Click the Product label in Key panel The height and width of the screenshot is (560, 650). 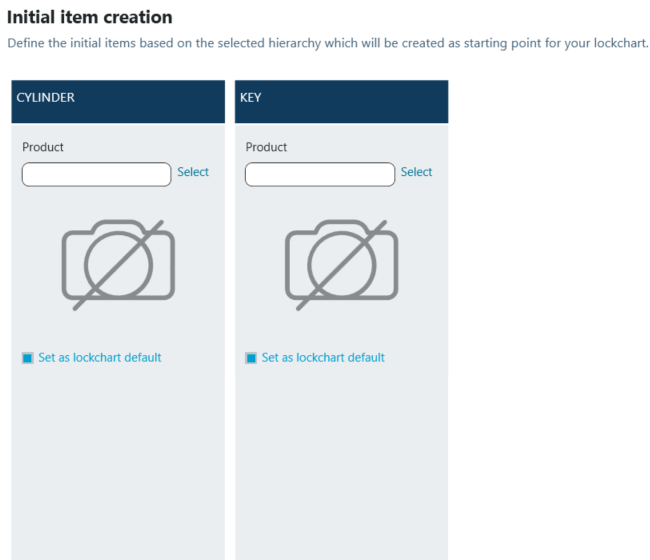266,147
